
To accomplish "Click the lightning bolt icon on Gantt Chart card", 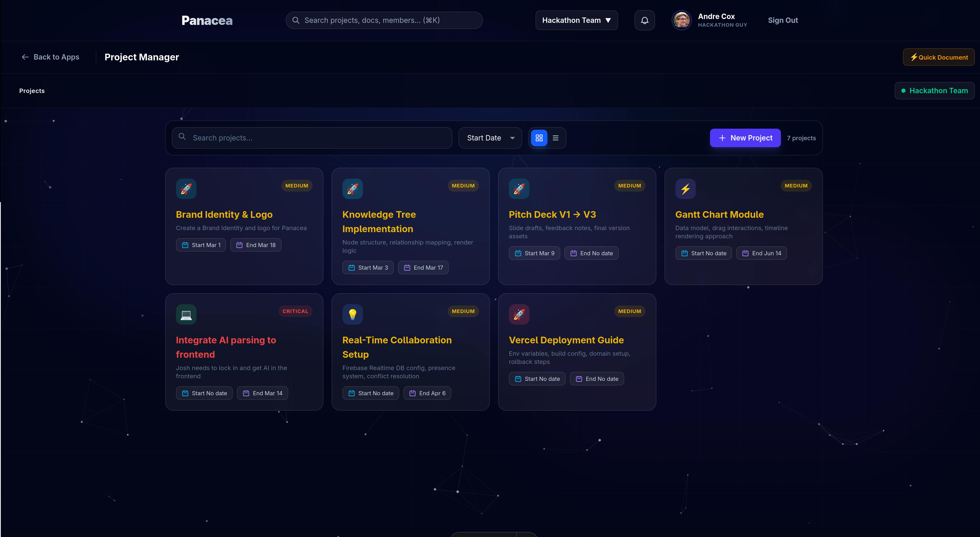I will pos(685,189).
